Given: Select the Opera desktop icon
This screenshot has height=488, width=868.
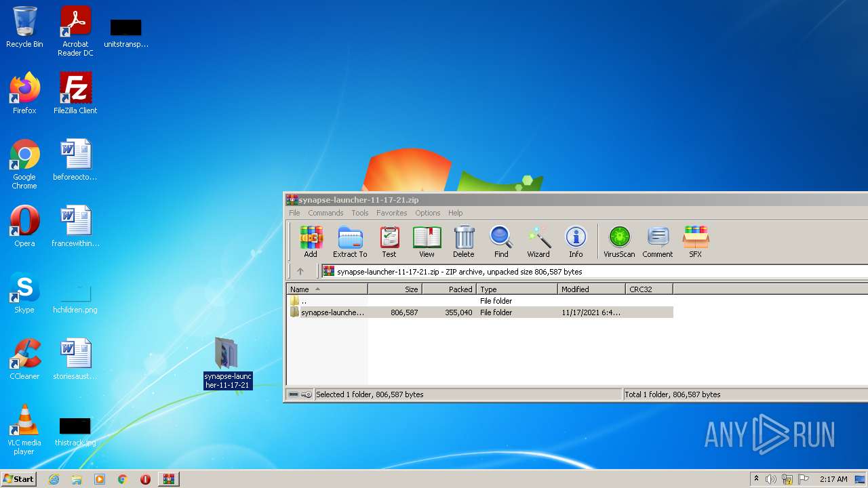Looking at the screenshot, I should point(24,226).
